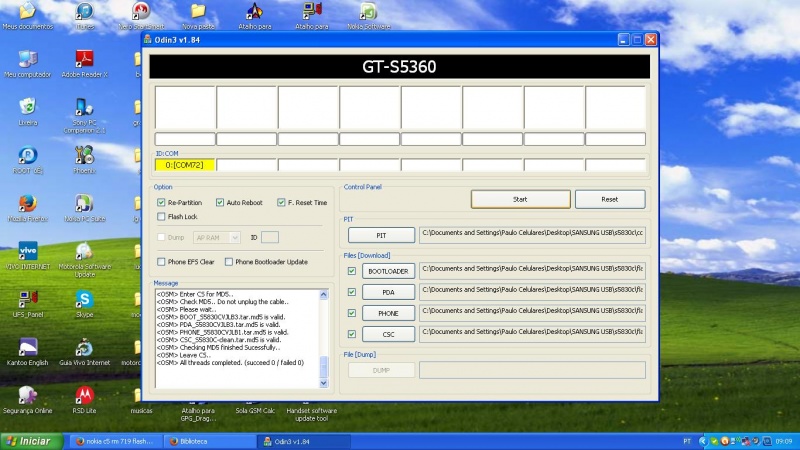
Task: Click the CSC file path field
Action: click(x=532, y=334)
